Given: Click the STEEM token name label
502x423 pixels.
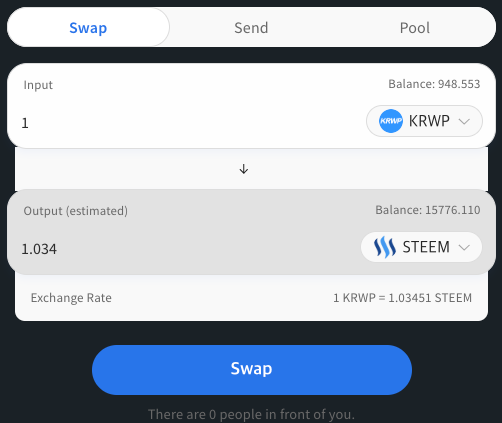Looking at the screenshot, I should pos(426,247).
